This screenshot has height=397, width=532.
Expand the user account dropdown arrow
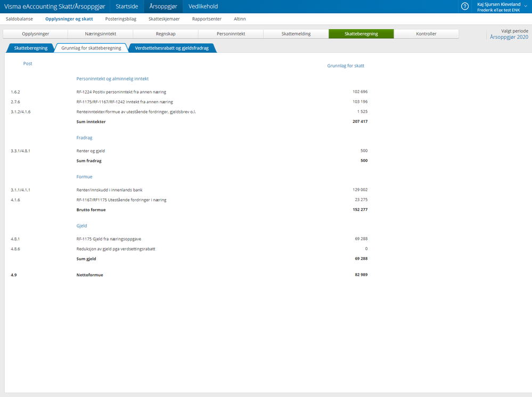(x=526, y=6)
